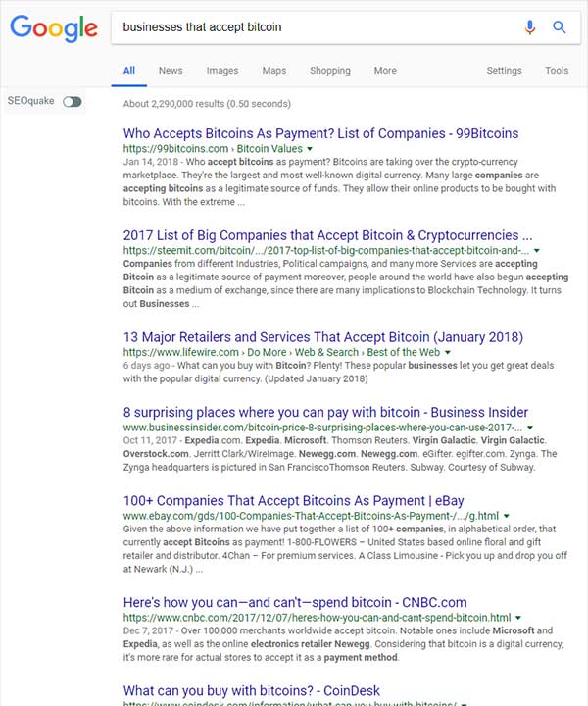This screenshot has height=706, width=588.
Task: Click the 'About 2,290,000 results' text
Action: click(207, 104)
